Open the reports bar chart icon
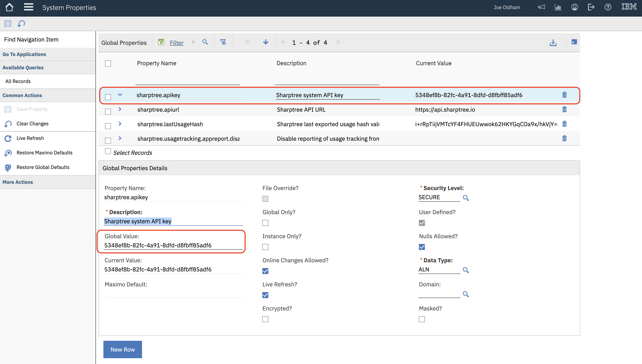 coord(558,7)
